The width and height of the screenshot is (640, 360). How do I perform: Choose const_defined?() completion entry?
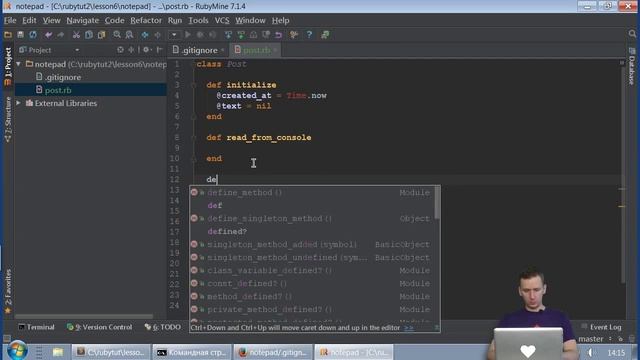pos(312,284)
